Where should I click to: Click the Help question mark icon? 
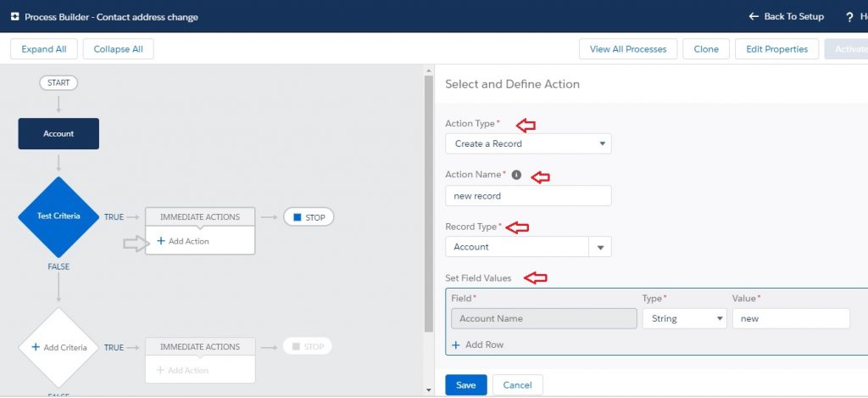pos(849,17)
